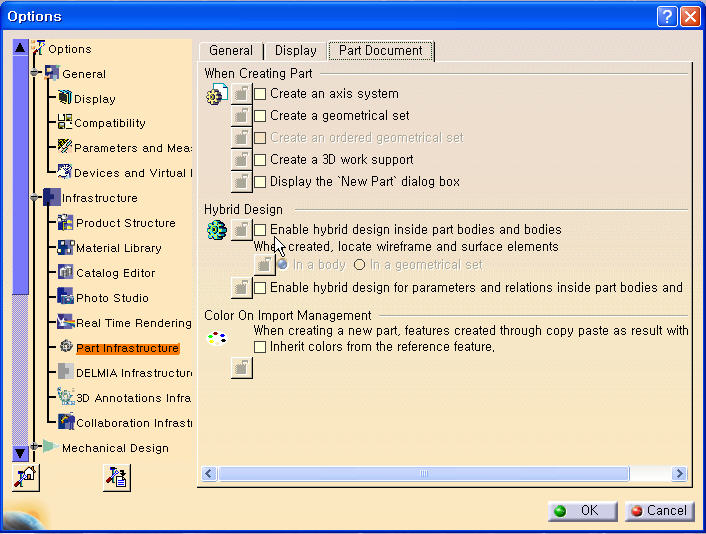706x534 pixels.
Task: Switch to the General tab
Action: pyautogui.click(x=230, y=50)
